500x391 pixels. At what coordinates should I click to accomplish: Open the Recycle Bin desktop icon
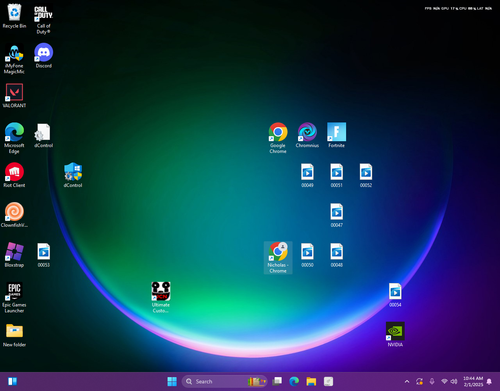14,16
